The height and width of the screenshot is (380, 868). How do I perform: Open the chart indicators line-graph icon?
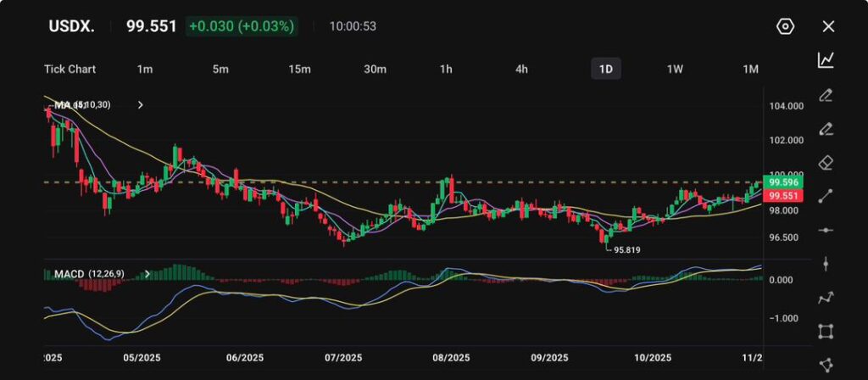coord(826,60)
